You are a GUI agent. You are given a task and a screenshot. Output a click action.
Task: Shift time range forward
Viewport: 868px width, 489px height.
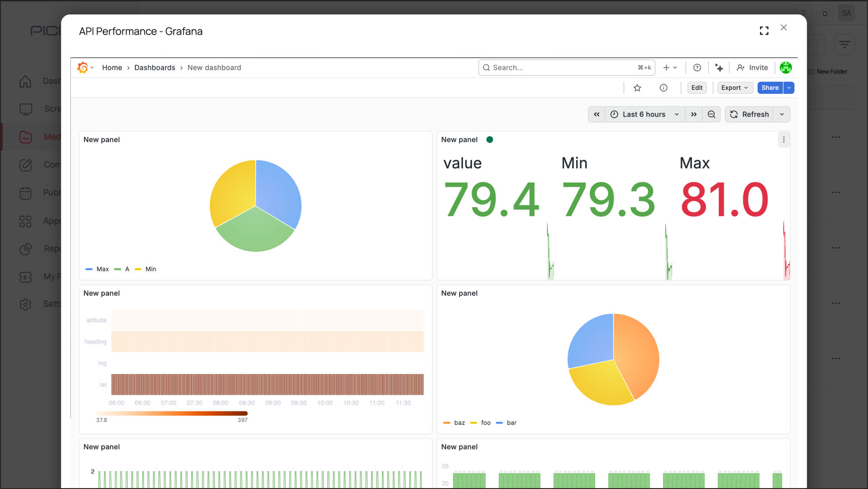pos(694,115)
